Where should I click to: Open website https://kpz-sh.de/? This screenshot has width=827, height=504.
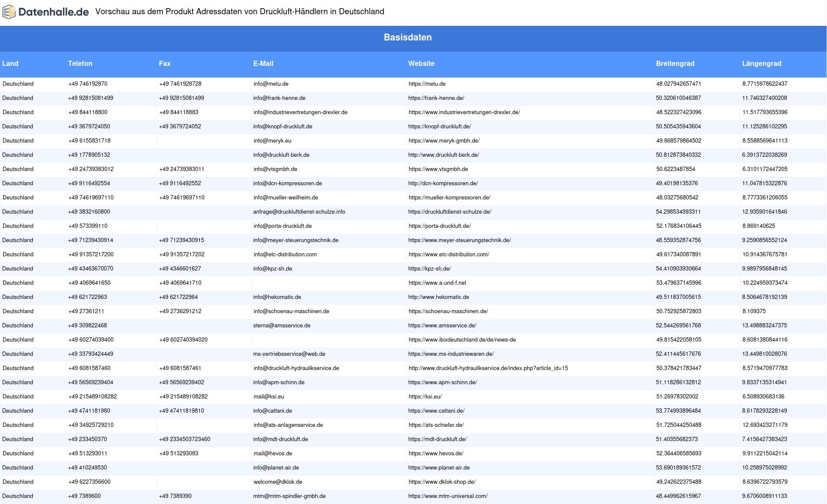pyautogui.click(x=429, y=269)
